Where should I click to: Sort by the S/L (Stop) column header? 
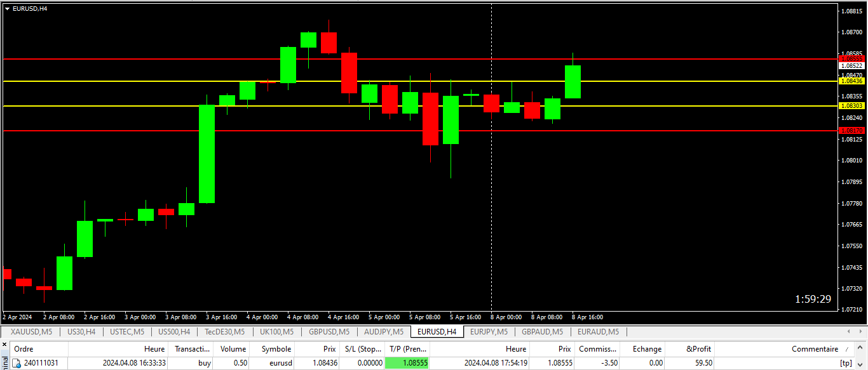[x=362, y=349]
